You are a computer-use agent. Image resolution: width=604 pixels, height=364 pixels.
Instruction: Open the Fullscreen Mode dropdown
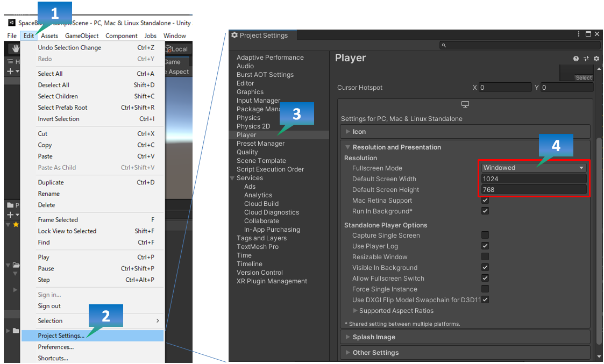pyautogui.click(x=534, y=168)
